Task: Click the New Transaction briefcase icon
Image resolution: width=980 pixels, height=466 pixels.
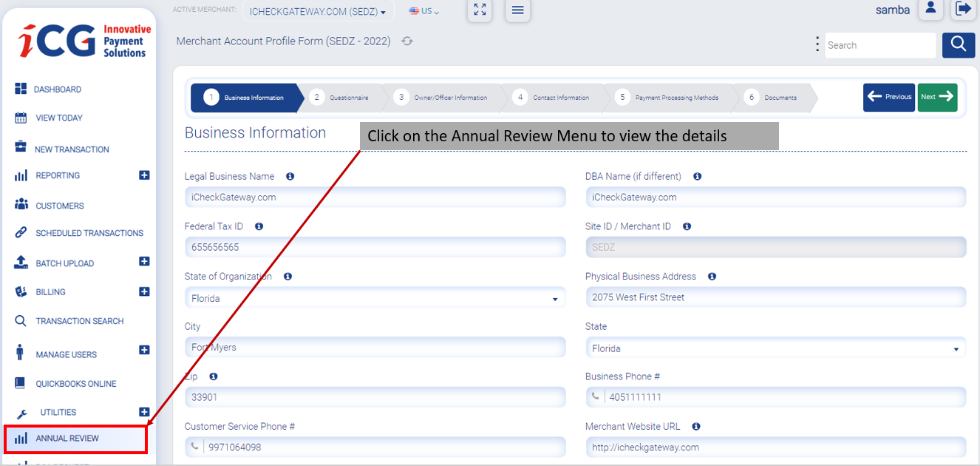Action: point(21,146)
